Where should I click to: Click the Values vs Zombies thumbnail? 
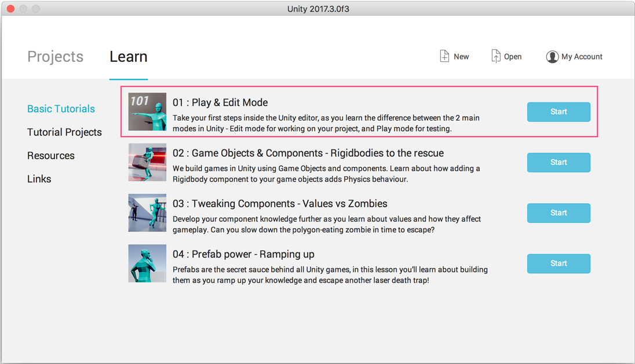click(x=147, y=213)
